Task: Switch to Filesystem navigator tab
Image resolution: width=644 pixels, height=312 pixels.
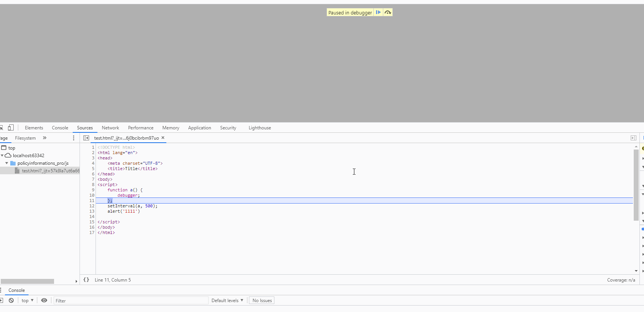Action: click(x=25, y=138)
